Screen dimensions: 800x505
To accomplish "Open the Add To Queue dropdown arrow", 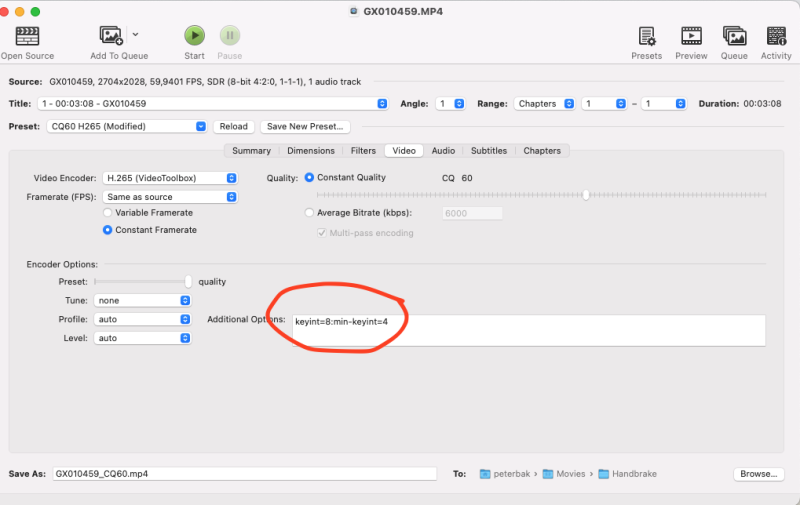I will 135,35.
